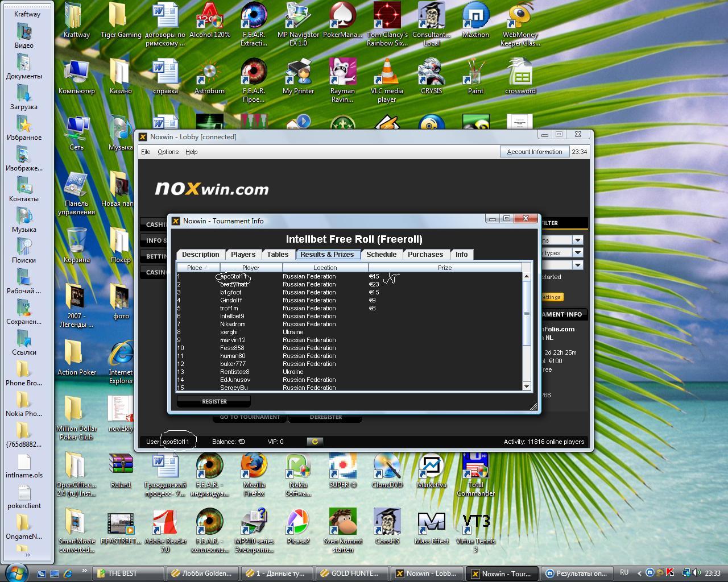
Task: Click the Account Information button
Action: (x=534, y=152)
